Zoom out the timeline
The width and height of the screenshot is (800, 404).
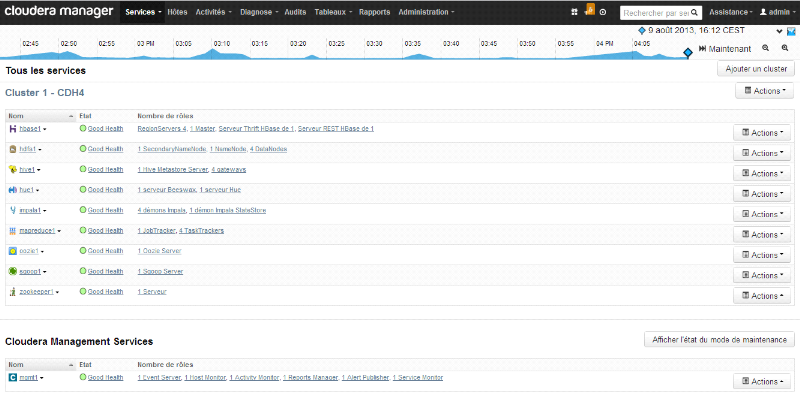point(765,48)
